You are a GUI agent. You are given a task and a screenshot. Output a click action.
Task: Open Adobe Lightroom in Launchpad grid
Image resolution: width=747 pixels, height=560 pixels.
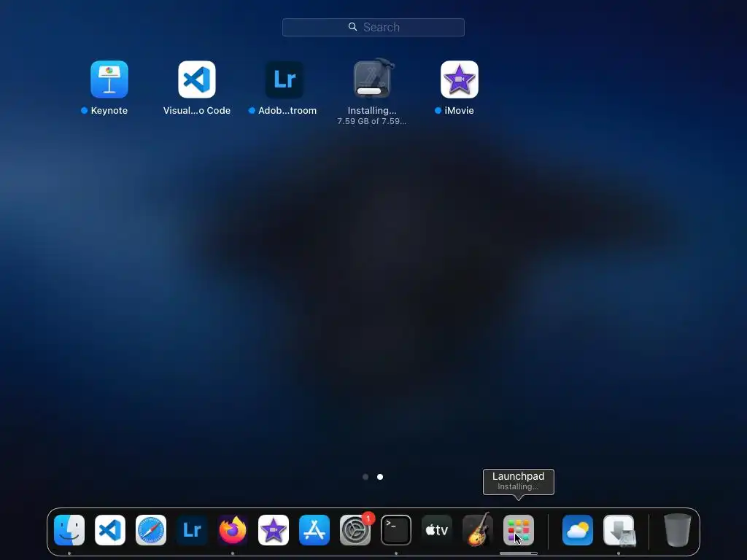click(285, 79)
